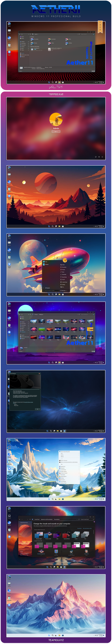The width and height of the screenshot is (112, 644).
Task: Open Desktop Background in Personalization window
Action: pyautogui.click(x=41, y=552)
